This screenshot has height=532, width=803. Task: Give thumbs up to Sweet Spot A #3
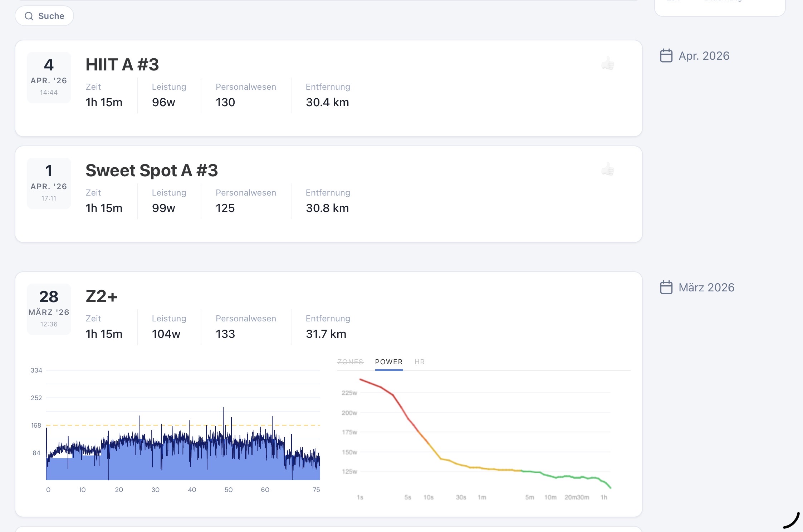[x=607, y=169]
